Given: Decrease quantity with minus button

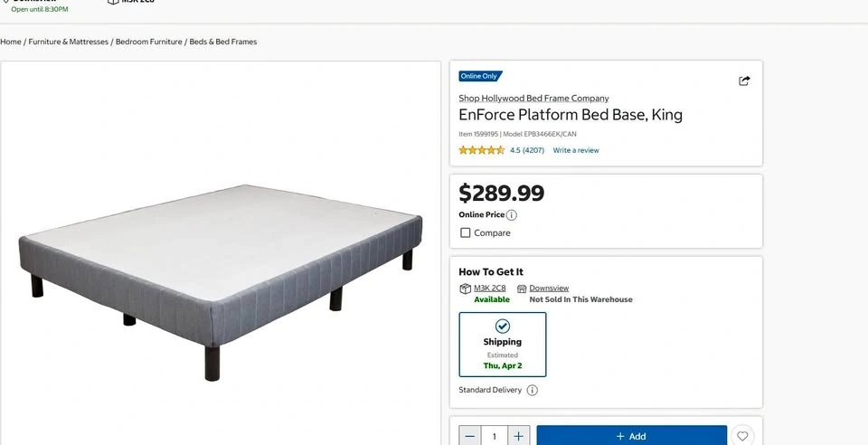Looking at the screenshot, I should click(470, 436).
